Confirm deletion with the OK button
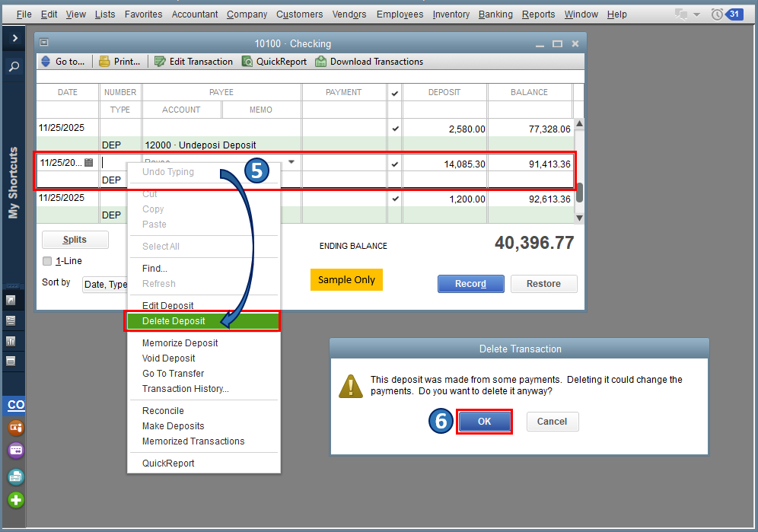 click(x=484, y=421)
